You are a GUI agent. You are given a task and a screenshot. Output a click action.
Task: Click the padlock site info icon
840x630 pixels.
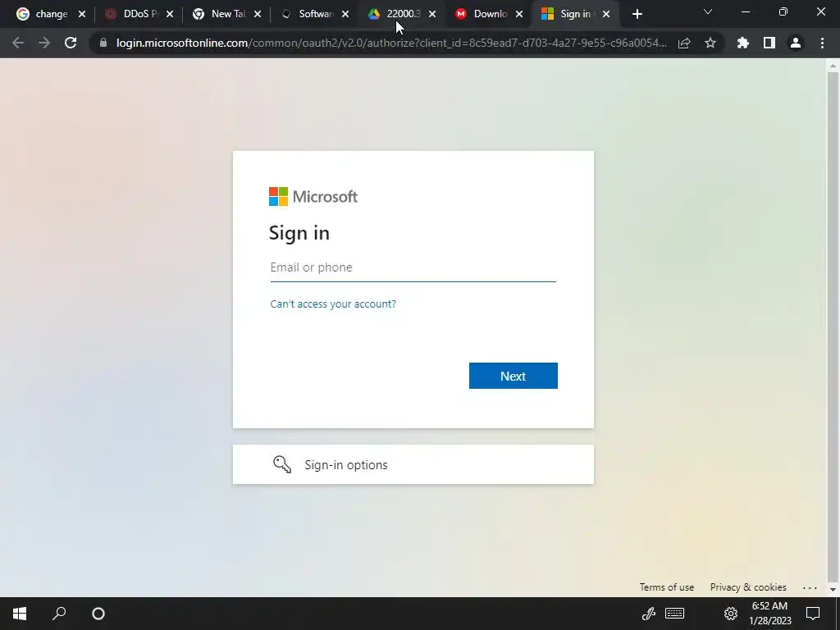coord(103,43)
